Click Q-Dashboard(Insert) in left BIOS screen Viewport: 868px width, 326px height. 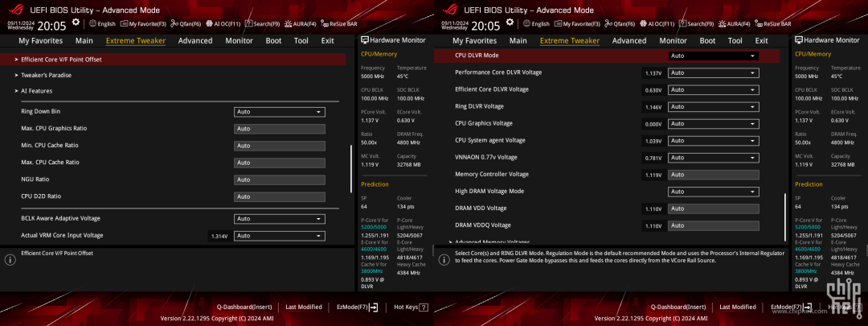pyautogui.click(x=244, y=307)
